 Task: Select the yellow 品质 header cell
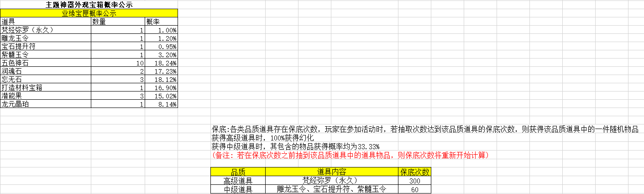tap(238, 172)
